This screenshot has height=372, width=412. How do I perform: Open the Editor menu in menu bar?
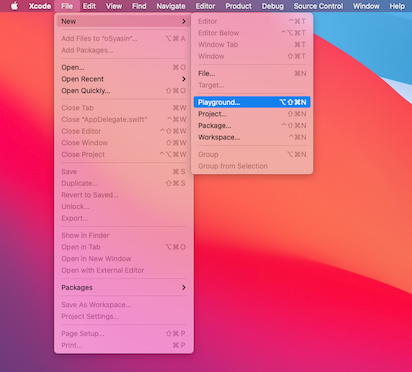coord(205,6)
